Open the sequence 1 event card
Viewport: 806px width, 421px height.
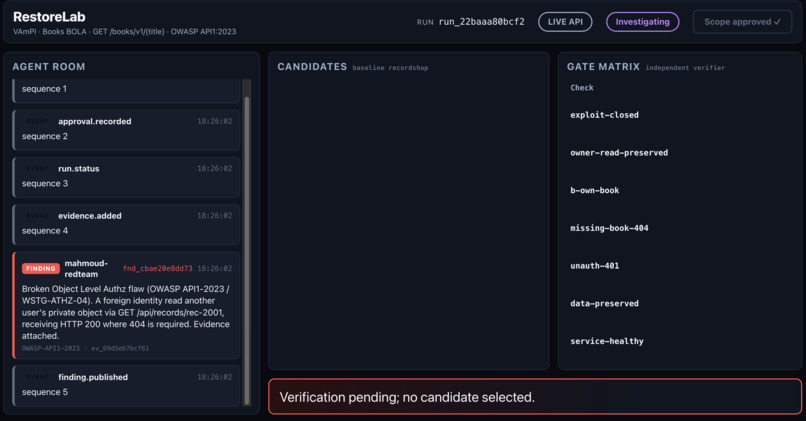(x=126, y=91)
